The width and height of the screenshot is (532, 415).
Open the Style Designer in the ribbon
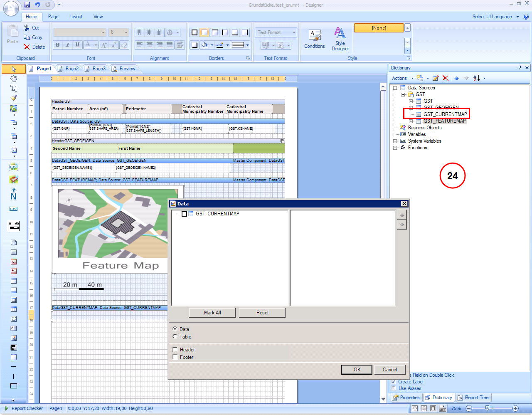pos(340,38)
